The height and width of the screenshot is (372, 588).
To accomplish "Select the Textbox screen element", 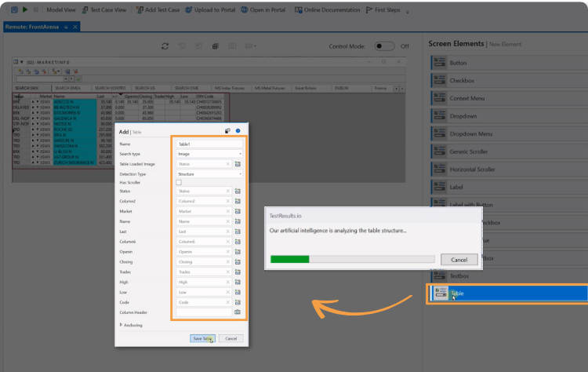I will (x=509, y=276).
